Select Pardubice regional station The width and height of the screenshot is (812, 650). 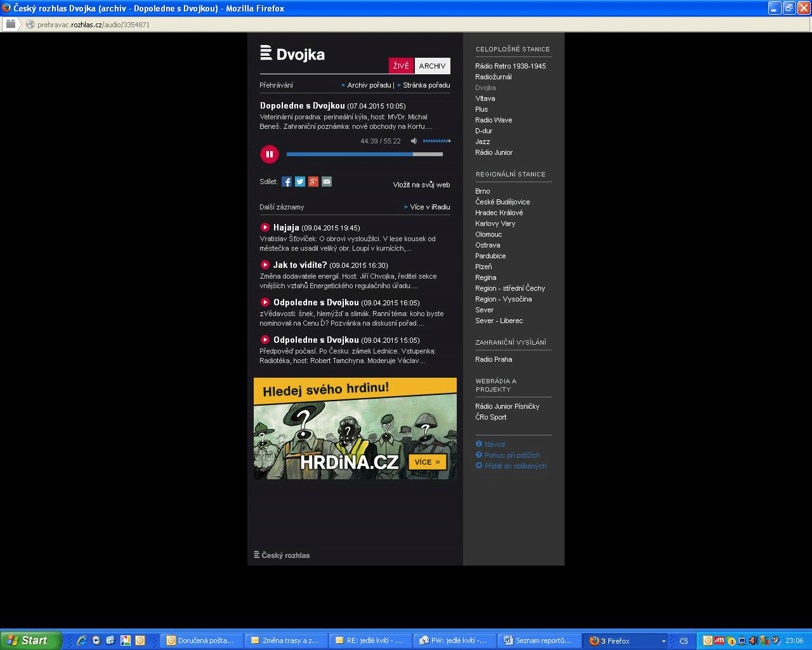coord(490,256)
